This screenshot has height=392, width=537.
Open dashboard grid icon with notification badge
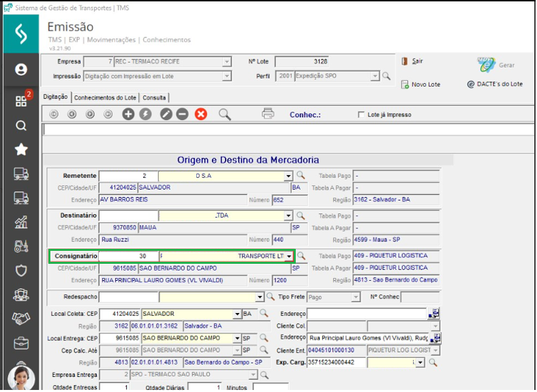pyautogui.click(x=21, y=101)
